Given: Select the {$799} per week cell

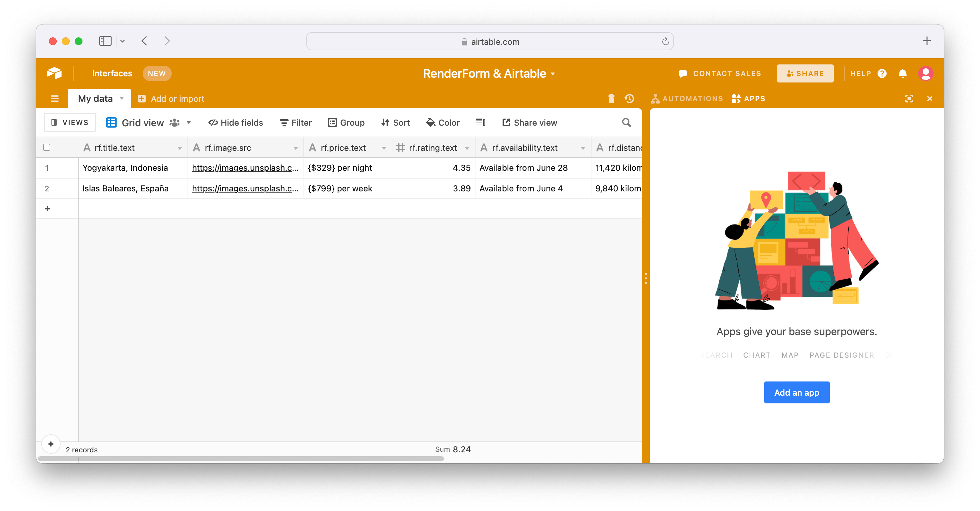Looking at the screenshot, I should point(348,188).
